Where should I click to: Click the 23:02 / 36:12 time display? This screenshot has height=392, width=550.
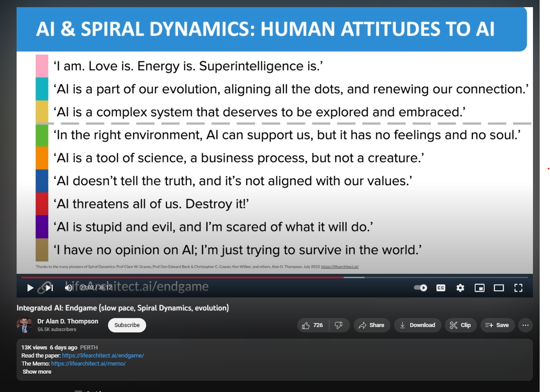pos(96,288)
